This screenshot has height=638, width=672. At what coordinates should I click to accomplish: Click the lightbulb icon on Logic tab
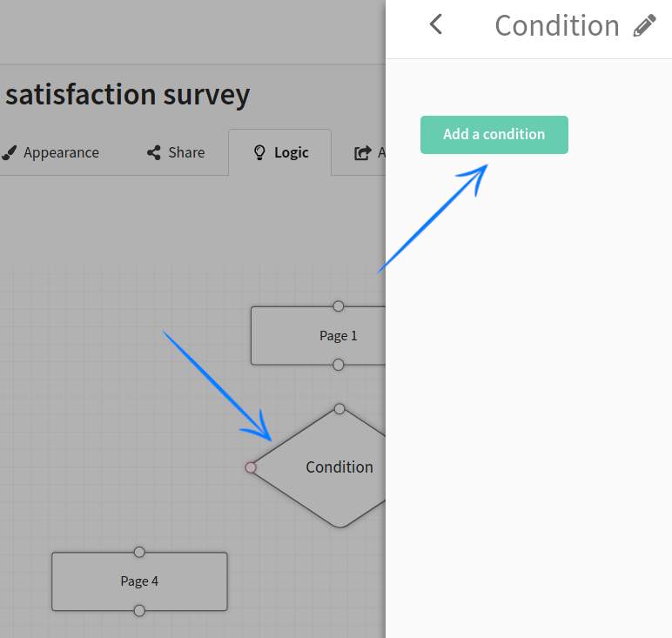click(259, 152)
